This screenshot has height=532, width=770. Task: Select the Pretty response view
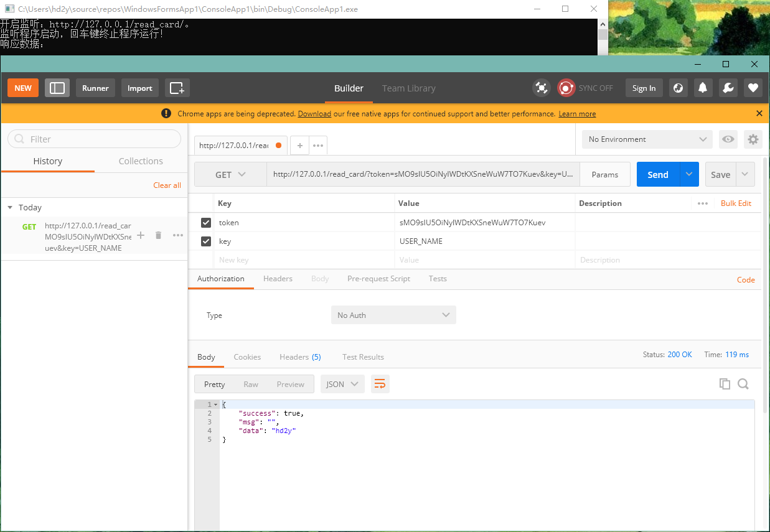pyautogui.click(x=215, y=384)
